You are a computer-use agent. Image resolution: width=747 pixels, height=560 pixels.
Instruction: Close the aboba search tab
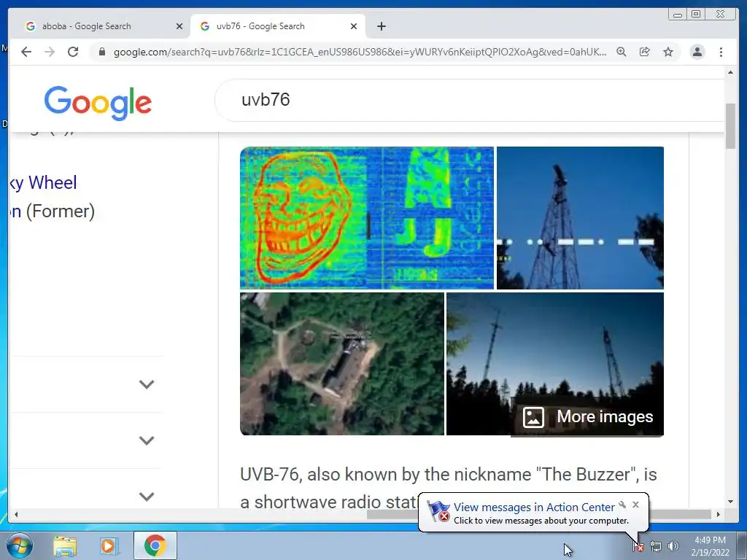click(179, 26)
